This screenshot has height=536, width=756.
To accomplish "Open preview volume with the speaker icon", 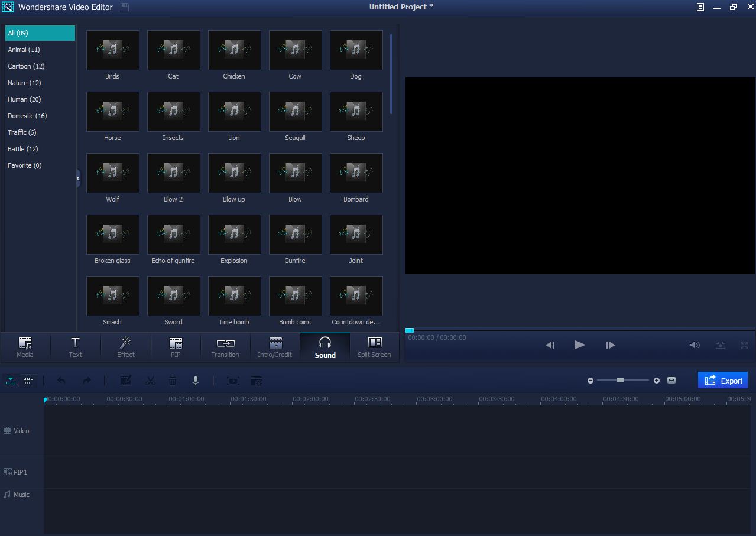I will (695, 345).
